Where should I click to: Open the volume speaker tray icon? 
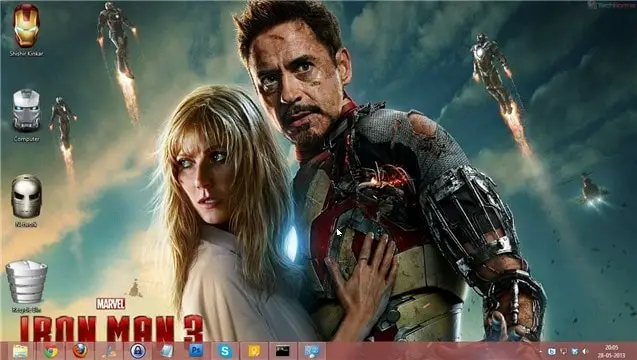pos(585,351)
